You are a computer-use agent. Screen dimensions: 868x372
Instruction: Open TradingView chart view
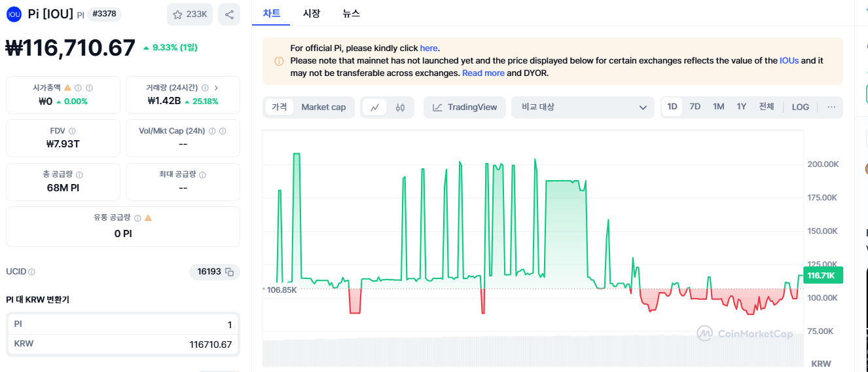[x=465, y=107]
